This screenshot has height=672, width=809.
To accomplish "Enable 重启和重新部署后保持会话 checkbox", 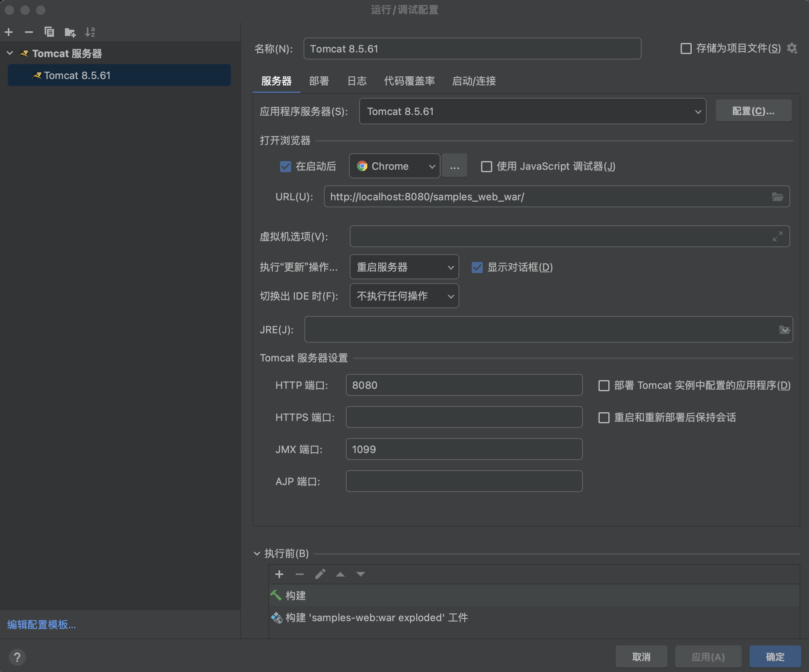I will click(604, 418).
